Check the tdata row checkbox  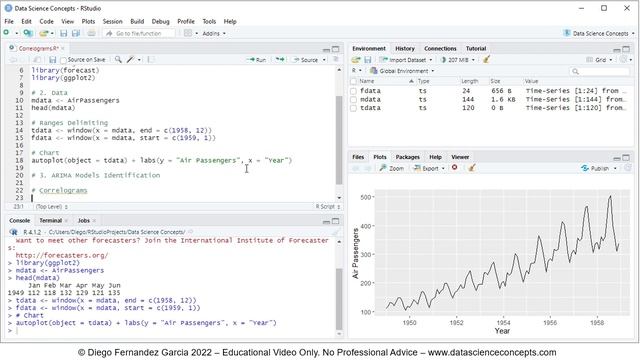(x=353, y=108)
